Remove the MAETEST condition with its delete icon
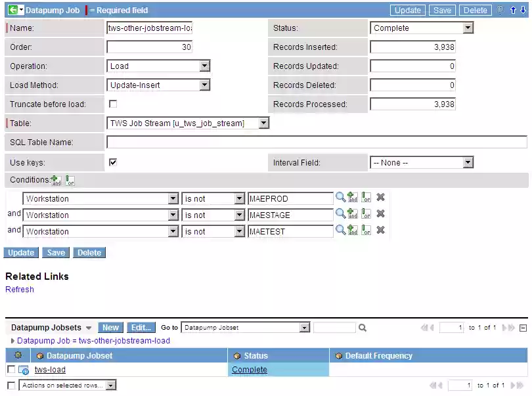 (380, 231)
